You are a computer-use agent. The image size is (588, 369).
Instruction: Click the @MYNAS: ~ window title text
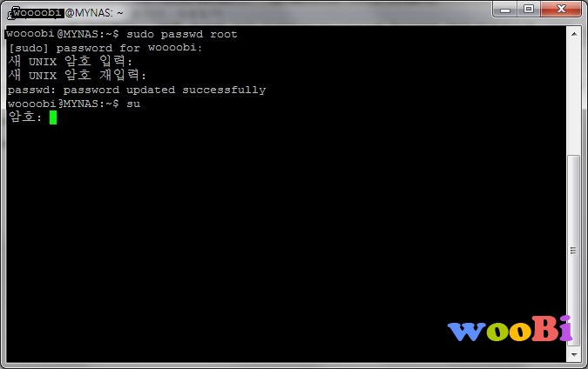[94, 13]
